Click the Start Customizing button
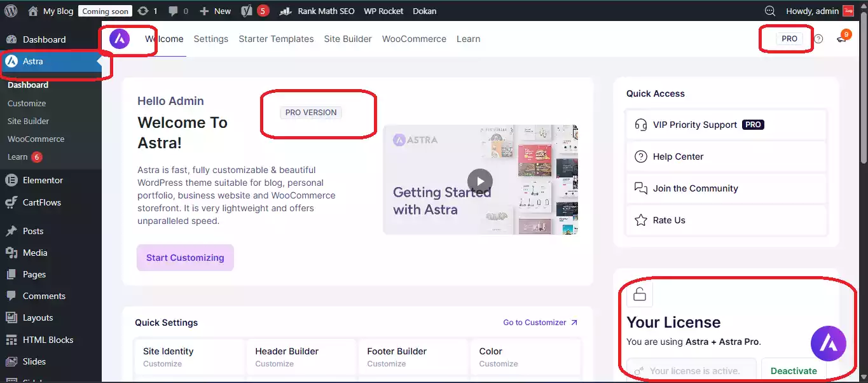This screenshot has height=383, width=868. 185,258
